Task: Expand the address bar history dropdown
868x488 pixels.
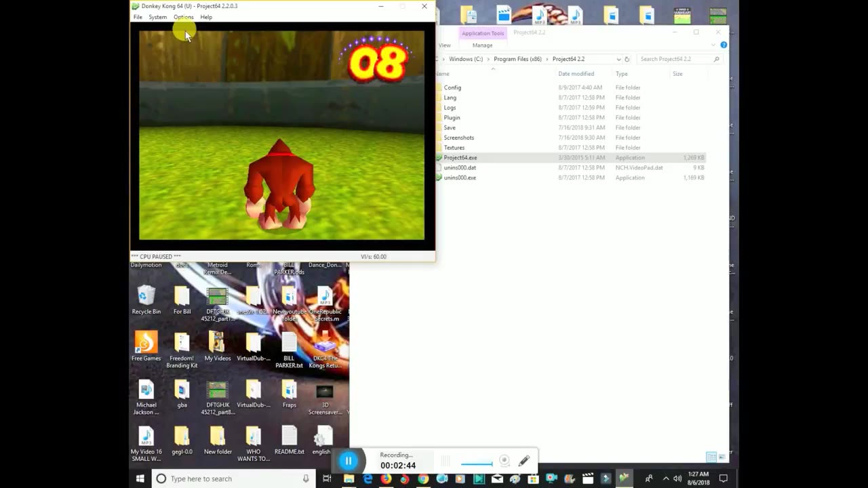Action: tap(618, 59)
